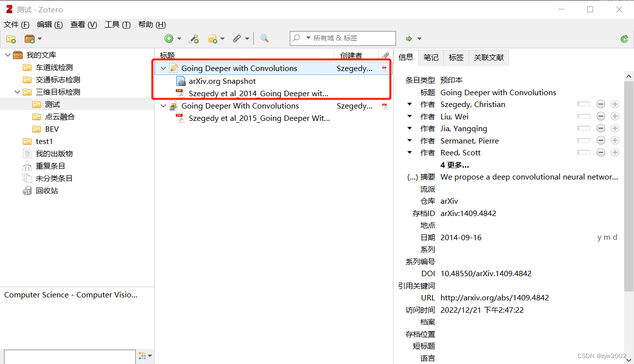Click plus button for Reed, Scott
The height and width of the screenshot is (364, 634).
(x=615, y=152)
